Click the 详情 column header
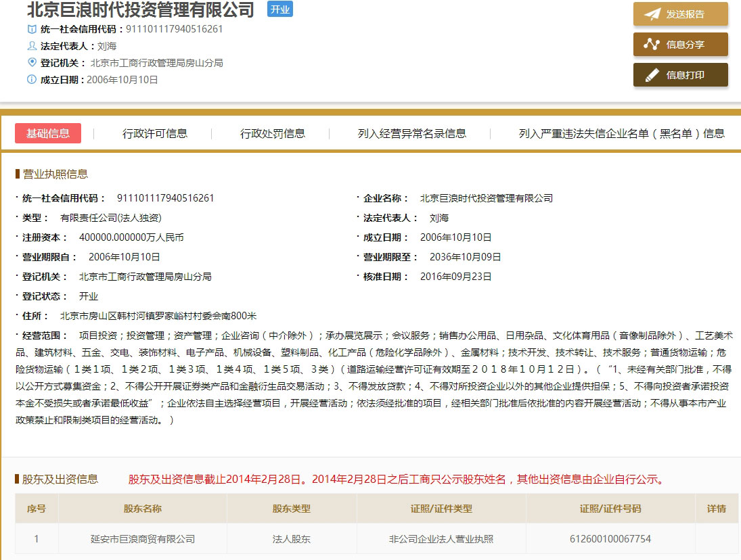The width and height of the screenshot is (741, 560). tap(717, 509)
